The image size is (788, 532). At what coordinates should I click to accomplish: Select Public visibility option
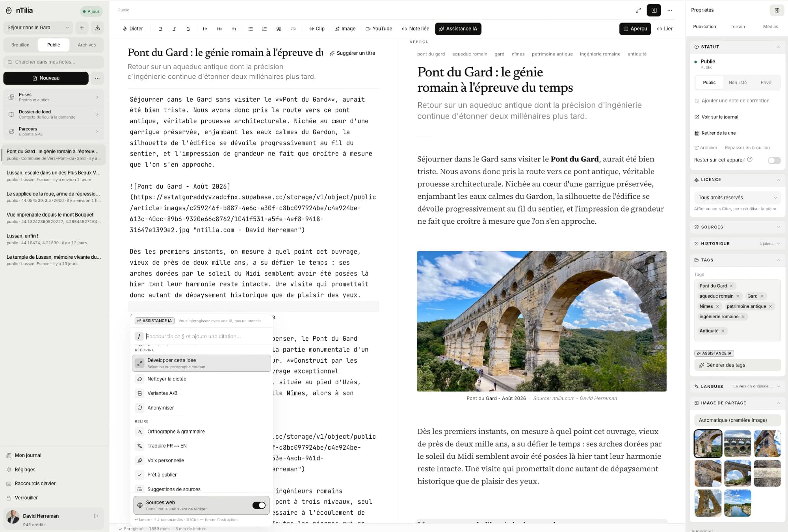[709, 82]
